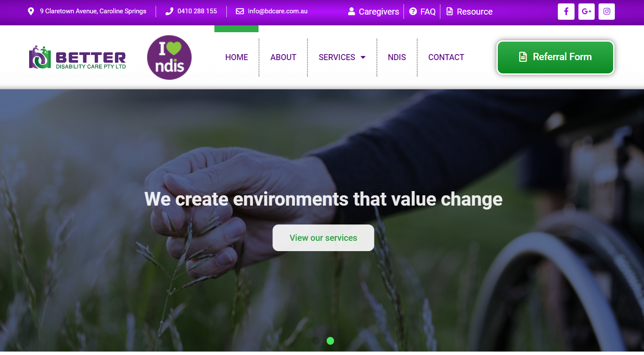Image resolution: width=644 pixels, height=355 pixels.
Task: Open the Instagram social icon
Action: click(607, 12)
